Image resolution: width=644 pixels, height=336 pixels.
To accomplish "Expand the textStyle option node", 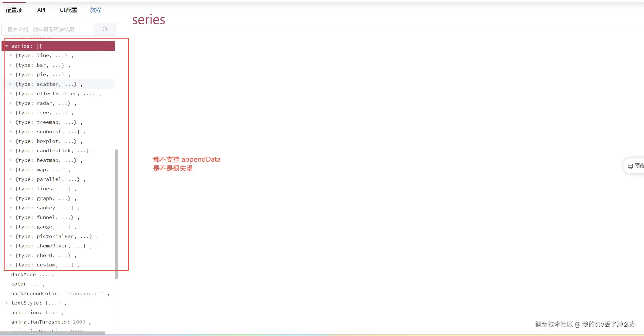I will click(7, 303).
